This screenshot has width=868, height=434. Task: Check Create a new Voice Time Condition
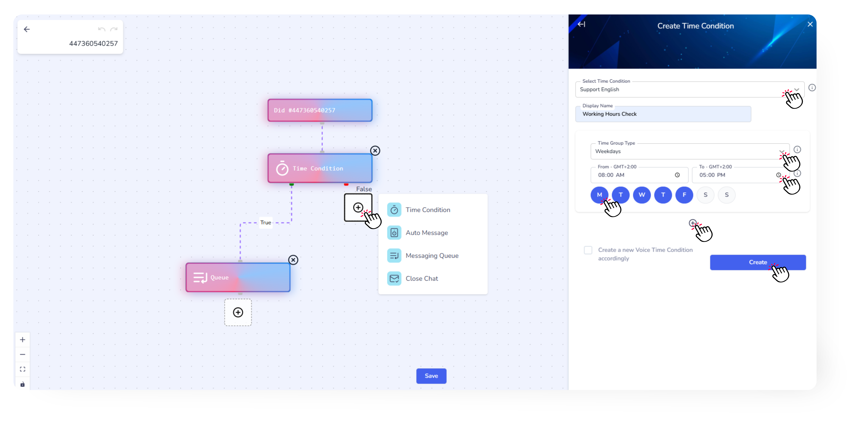[588, 250]
